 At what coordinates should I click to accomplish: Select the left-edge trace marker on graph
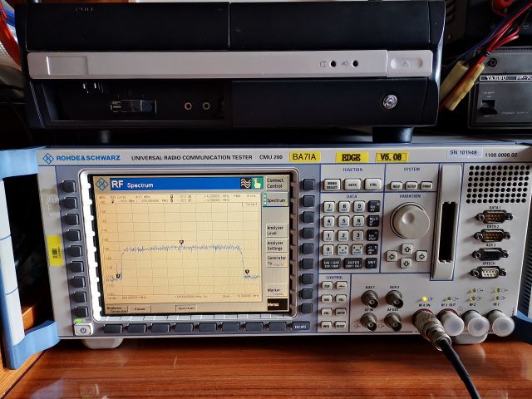[118, 276]
